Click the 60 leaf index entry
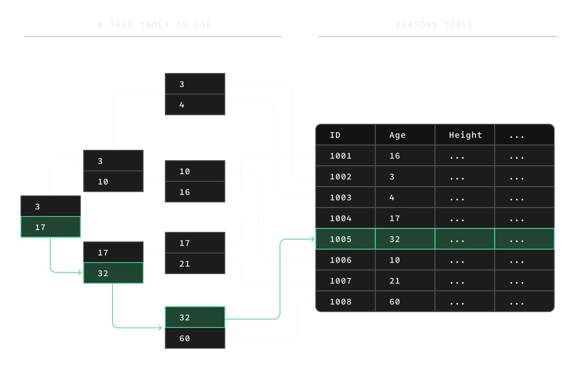Image resolution: width=575 pixels, height=392 pixels. point(195,338)
